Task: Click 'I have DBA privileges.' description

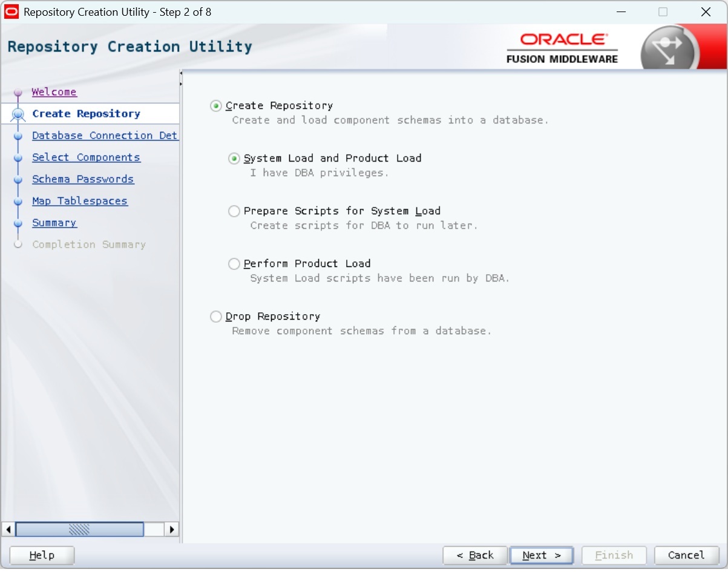Action: click(x=320, y=173)
